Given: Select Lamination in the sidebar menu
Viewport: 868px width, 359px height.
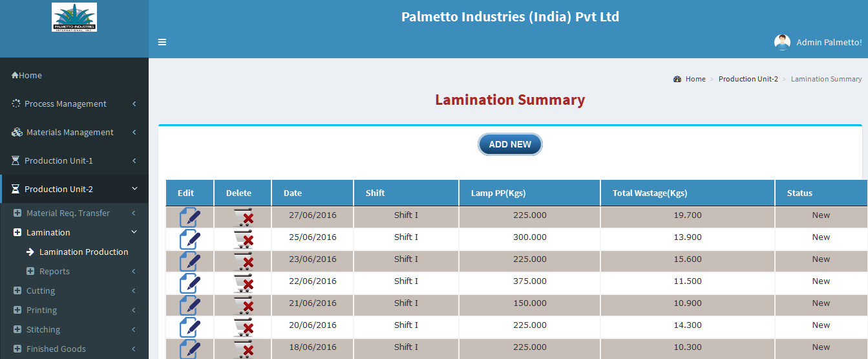Looking at the screenshot, I should point(48,232).
